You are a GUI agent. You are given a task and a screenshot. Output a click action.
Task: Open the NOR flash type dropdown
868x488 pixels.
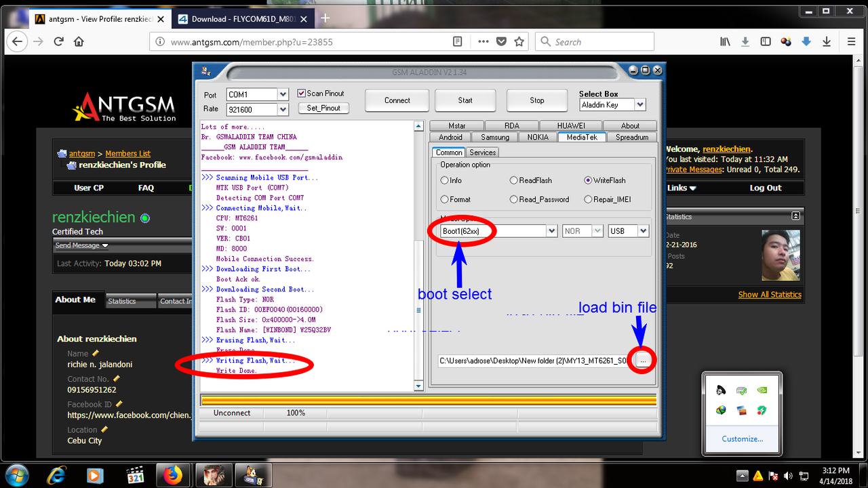point(597,231)
